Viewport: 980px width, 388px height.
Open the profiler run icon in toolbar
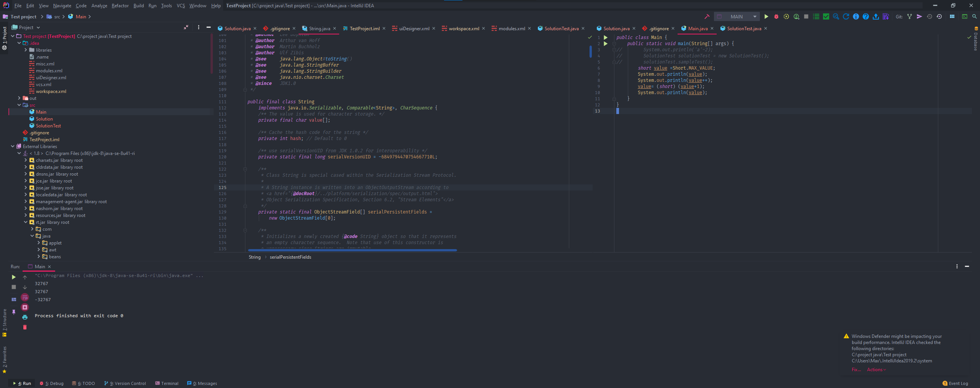click(796, 16)
